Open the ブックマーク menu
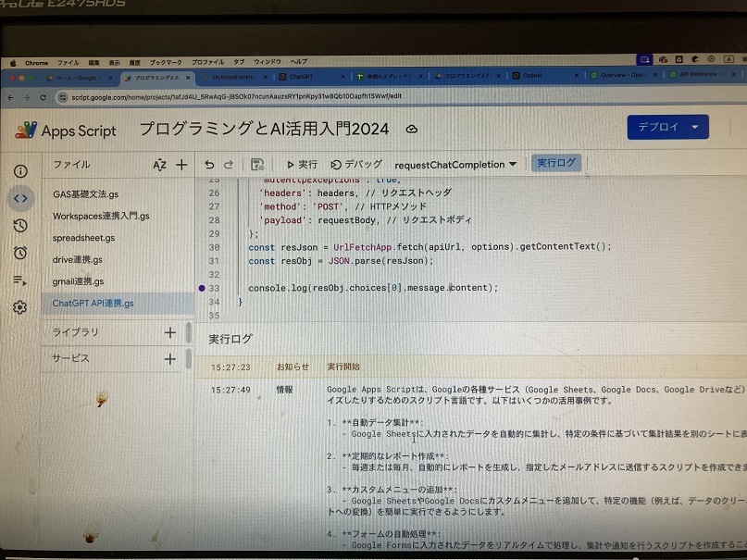The image size is (747, 560). tap(166, 62)
